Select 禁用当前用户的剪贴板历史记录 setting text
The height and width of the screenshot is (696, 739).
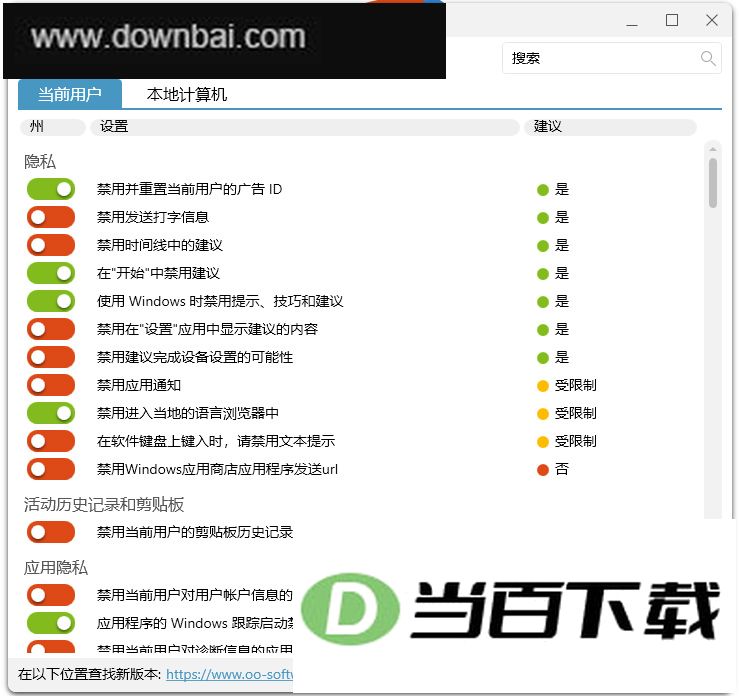click(x=195, y=532)
